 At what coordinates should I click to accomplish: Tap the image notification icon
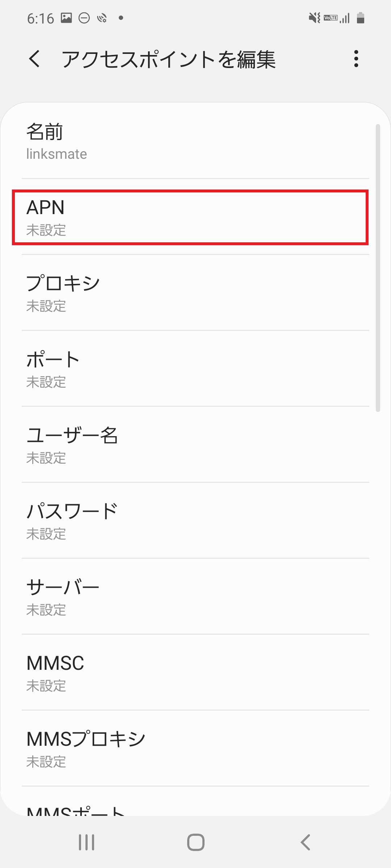pos(66,18)
